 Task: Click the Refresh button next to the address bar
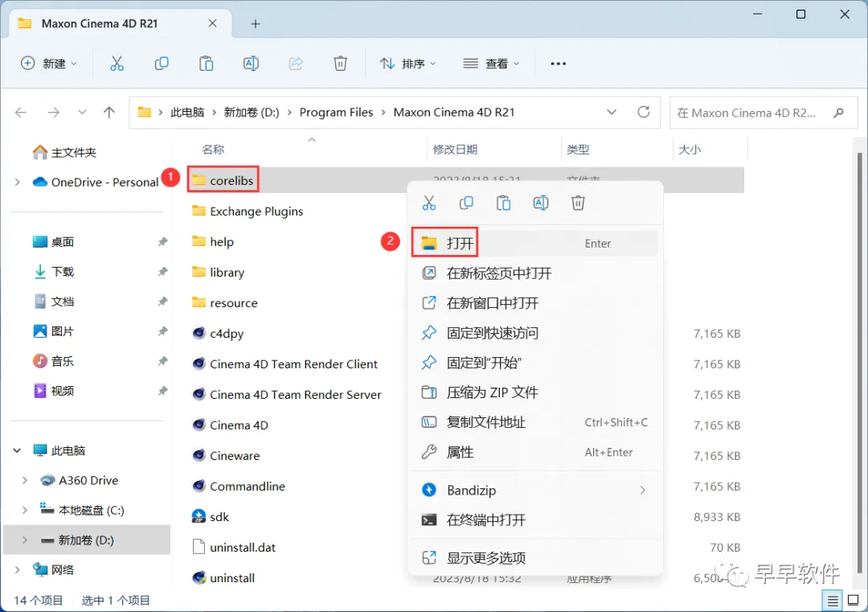643,113
